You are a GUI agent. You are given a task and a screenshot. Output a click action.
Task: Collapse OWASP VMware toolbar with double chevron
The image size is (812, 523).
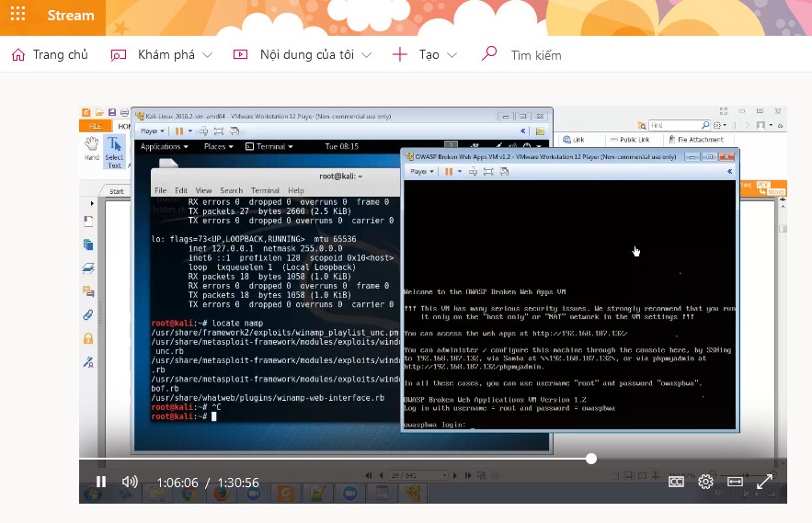[x=729, y=171]
